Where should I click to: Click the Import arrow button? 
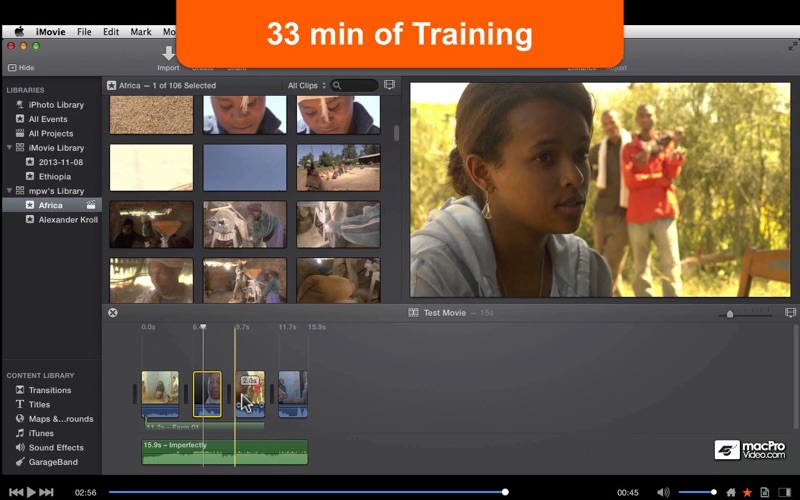[168, 54]
